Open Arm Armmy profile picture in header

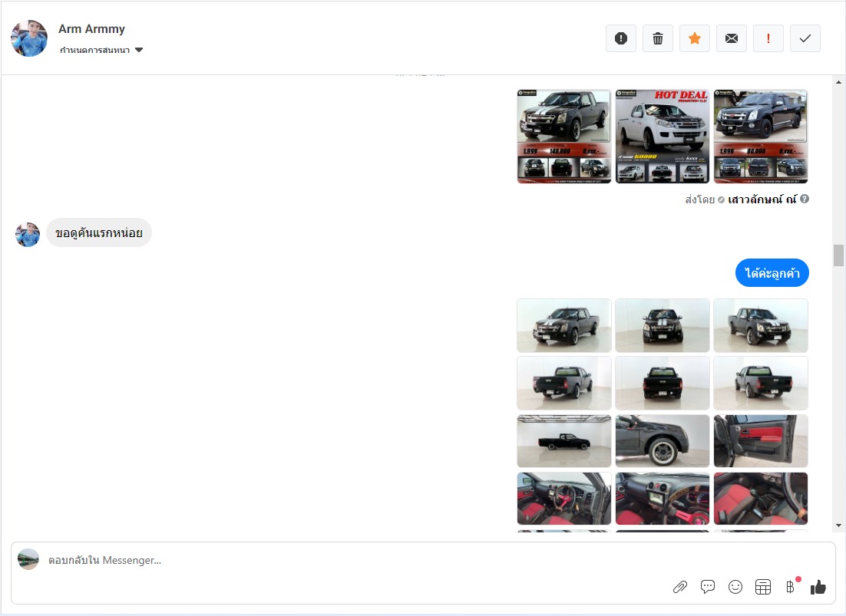[29, 38]
